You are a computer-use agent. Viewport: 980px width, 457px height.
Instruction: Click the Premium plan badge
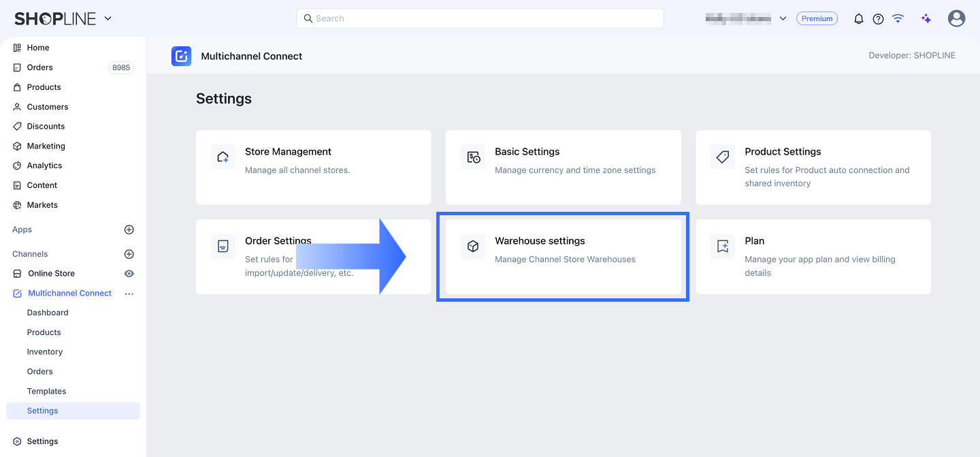[x=817, y=19]
